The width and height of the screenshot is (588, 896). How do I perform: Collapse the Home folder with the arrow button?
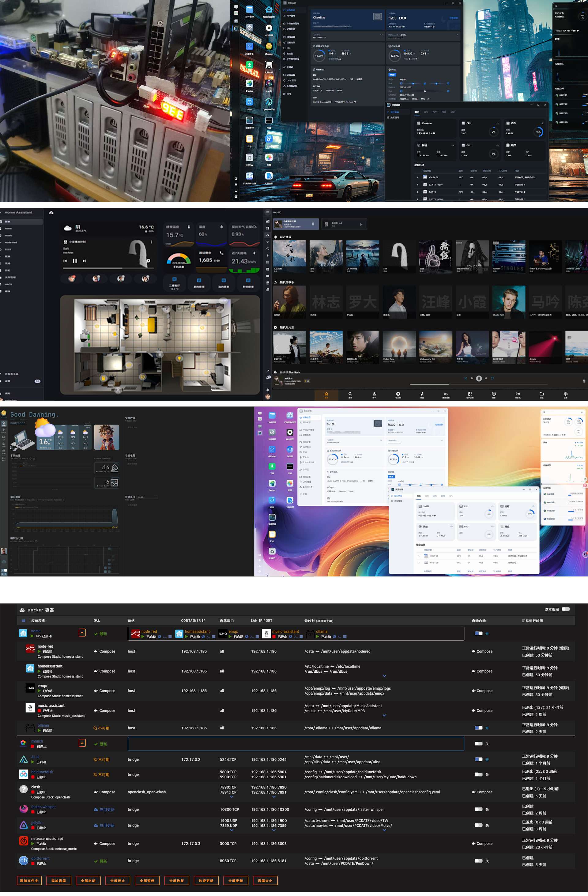click(x=82, y=633)
